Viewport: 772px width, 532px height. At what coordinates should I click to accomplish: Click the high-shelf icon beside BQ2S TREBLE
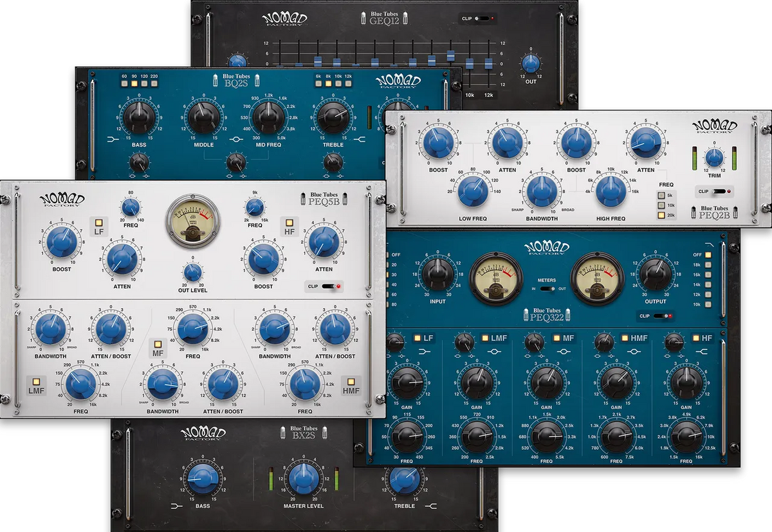point(360,138)
